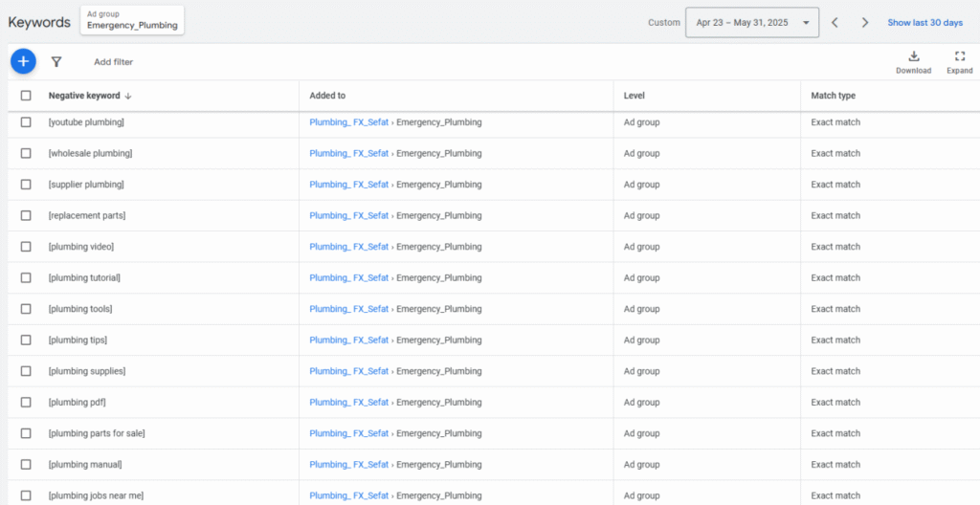
Task: Click the blue plus add keyword button
Action: point(24,61)
